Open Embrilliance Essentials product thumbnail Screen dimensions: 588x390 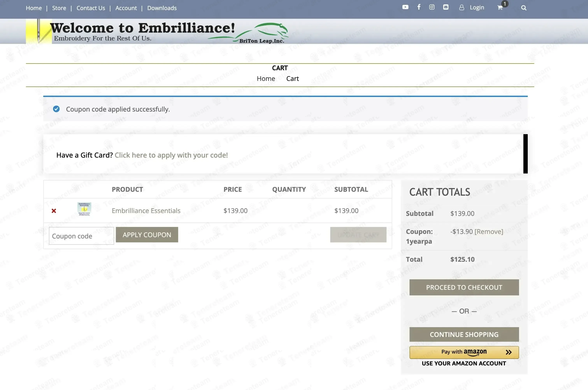(x=84, y=209)
